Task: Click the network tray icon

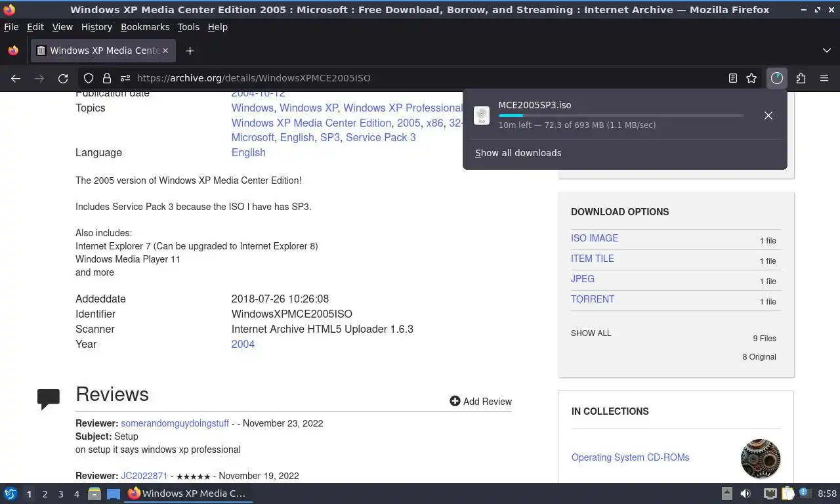Action: coord(770,493)
